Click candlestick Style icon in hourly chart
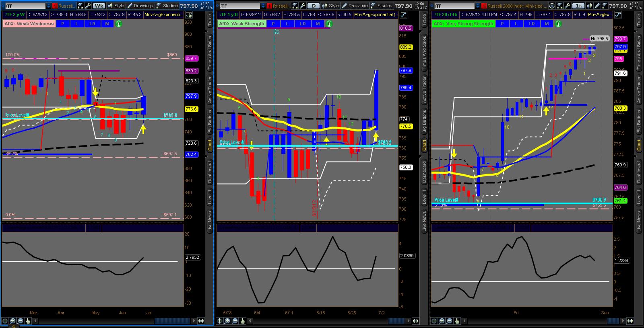This screenshot has width=644, height=328. click(x=589, y=6)
